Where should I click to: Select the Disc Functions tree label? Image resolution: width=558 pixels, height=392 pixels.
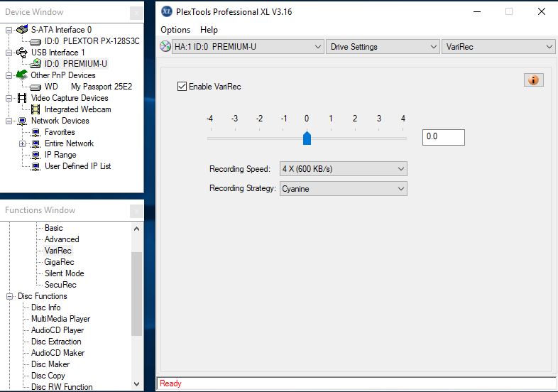[x=43, y=296]
